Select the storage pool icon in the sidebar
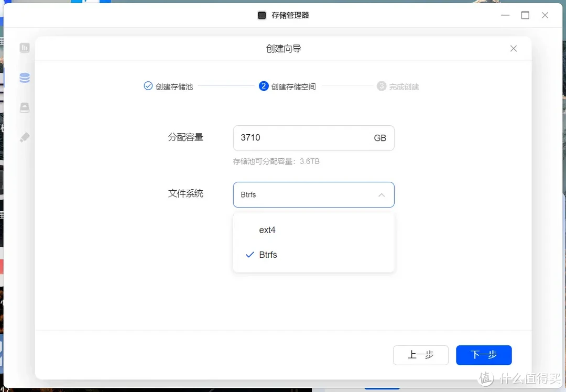 coord(25,78)
